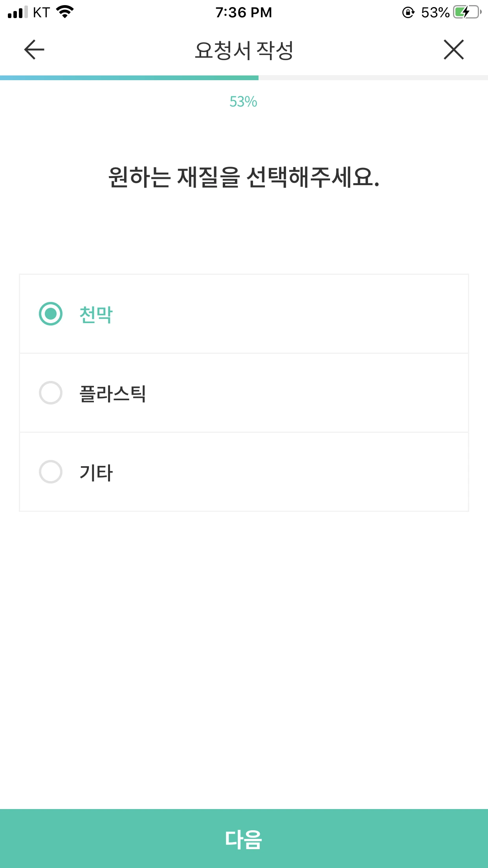Select the 기타 radio button
Viewport: 488px width, 868px height.
[x=51, y=472]
